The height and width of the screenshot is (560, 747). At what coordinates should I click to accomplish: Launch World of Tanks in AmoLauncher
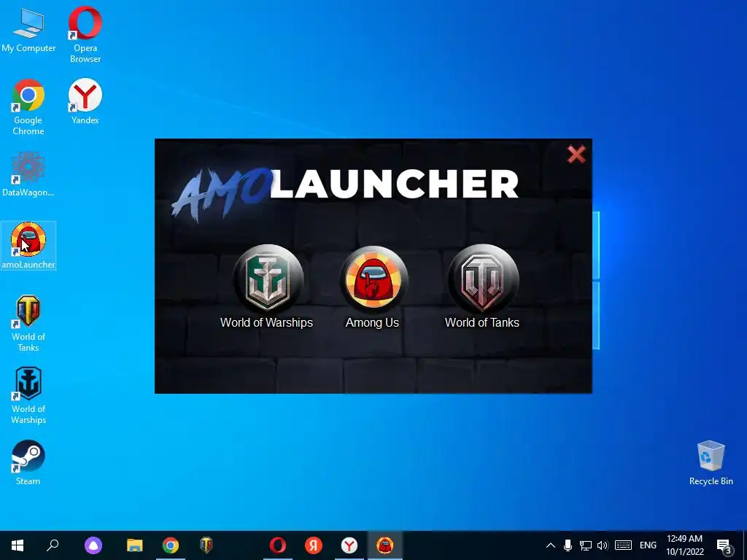[483, 279]
